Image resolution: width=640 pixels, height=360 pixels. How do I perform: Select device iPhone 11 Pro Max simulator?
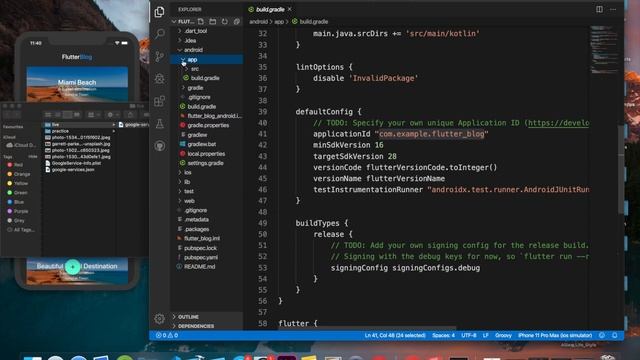(x=555, y=335)
